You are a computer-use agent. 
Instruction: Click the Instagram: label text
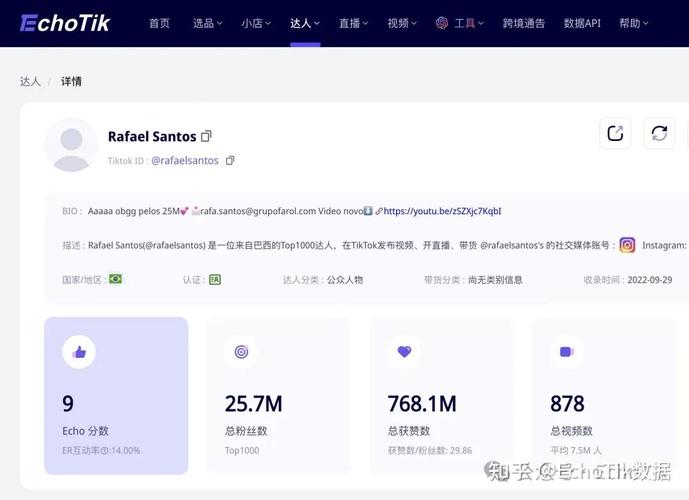coord(664,245)
